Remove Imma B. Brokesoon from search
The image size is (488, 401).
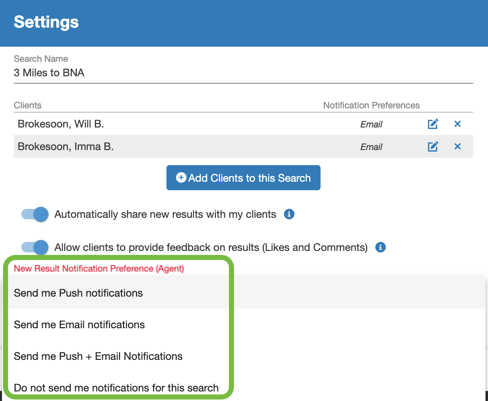(457, 146)
